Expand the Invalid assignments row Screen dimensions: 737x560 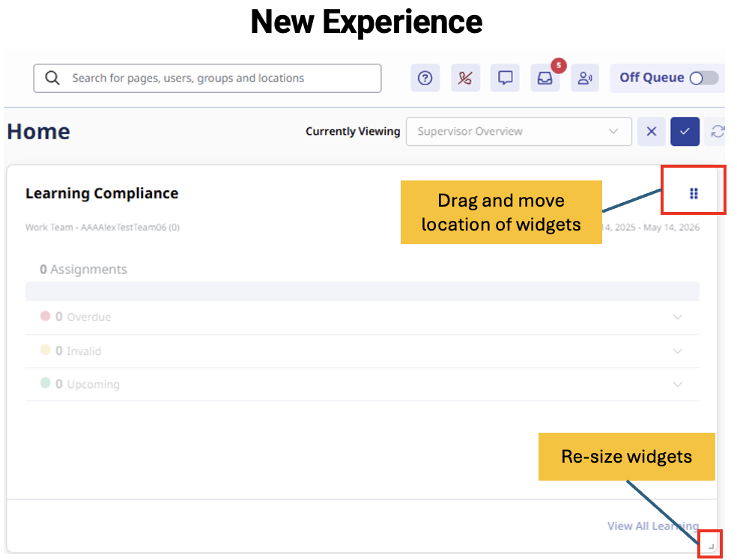(678, 351)
